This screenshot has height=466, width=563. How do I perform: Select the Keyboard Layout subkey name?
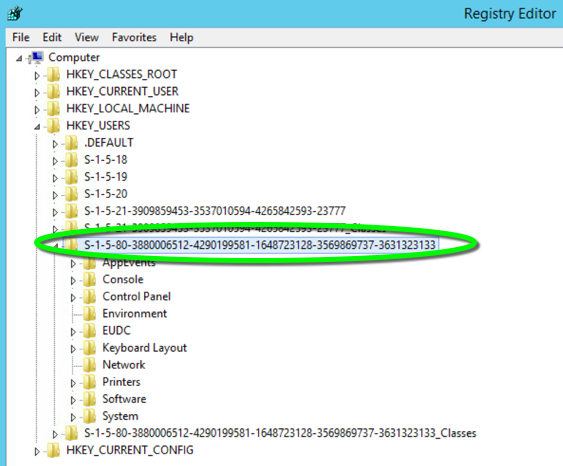[x=145, y=348]
